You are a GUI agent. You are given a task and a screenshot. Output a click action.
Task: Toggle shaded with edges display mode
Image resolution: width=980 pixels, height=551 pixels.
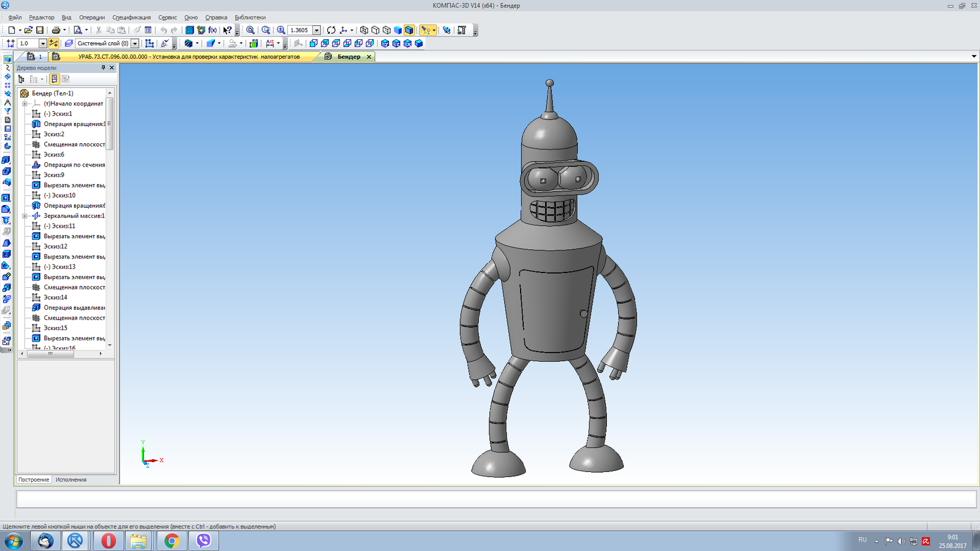pos(409,30)
